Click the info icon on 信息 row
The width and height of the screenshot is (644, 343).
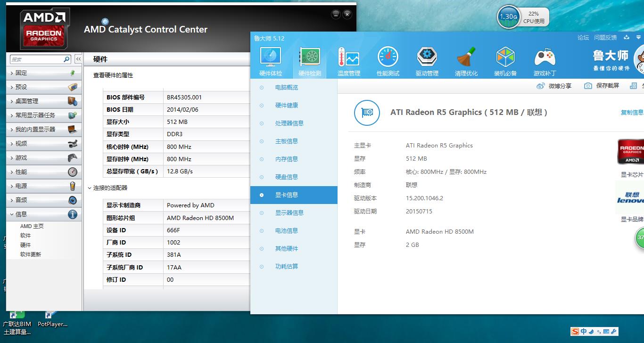[x=72, y=214]
